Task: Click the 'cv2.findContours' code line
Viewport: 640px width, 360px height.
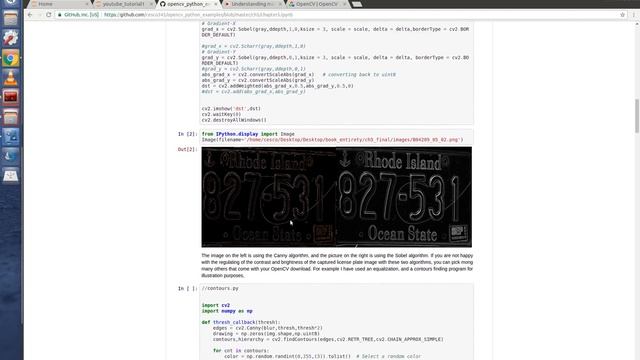Action: [x=328, y=339]
